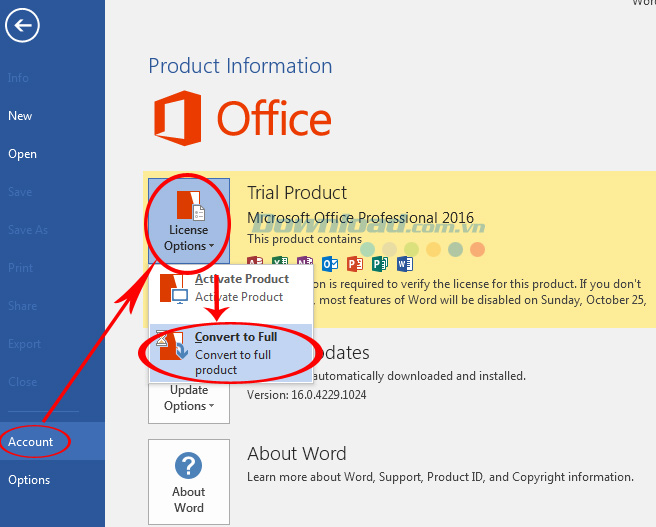Choose Convert to Full product entry
656x527 pixels.
coord(231,353)
